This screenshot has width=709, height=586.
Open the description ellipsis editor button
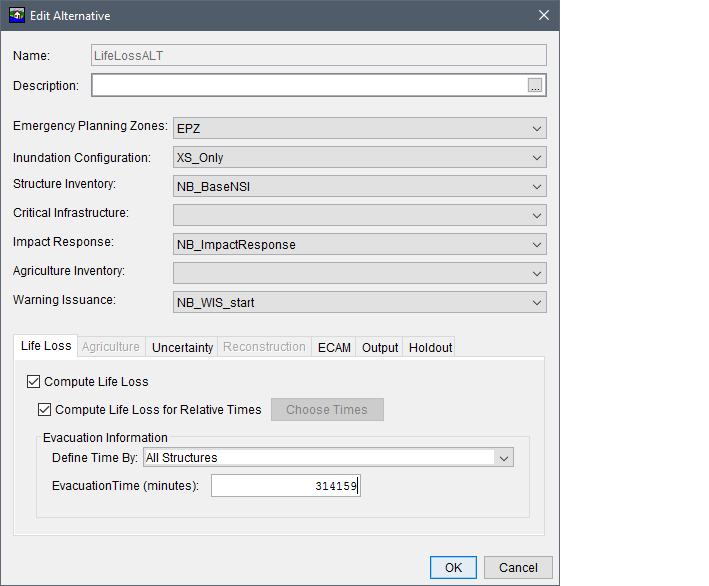(x=535, y=85)
